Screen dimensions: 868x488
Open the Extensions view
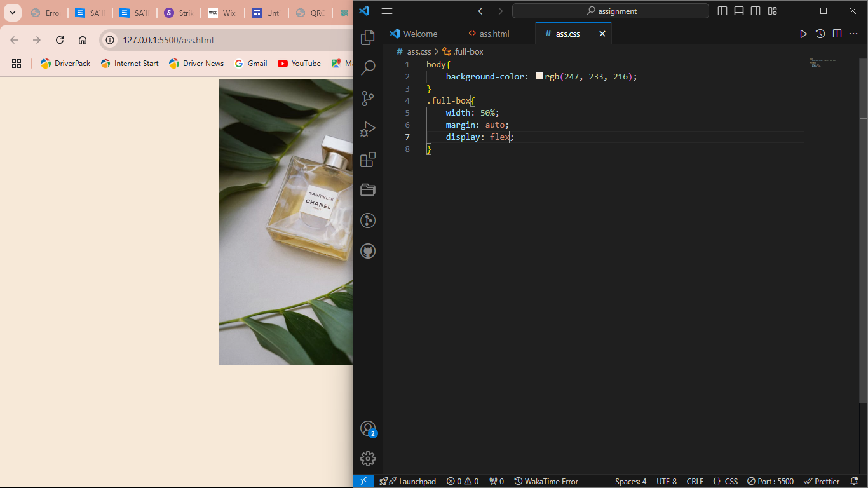tap(368, 159)
